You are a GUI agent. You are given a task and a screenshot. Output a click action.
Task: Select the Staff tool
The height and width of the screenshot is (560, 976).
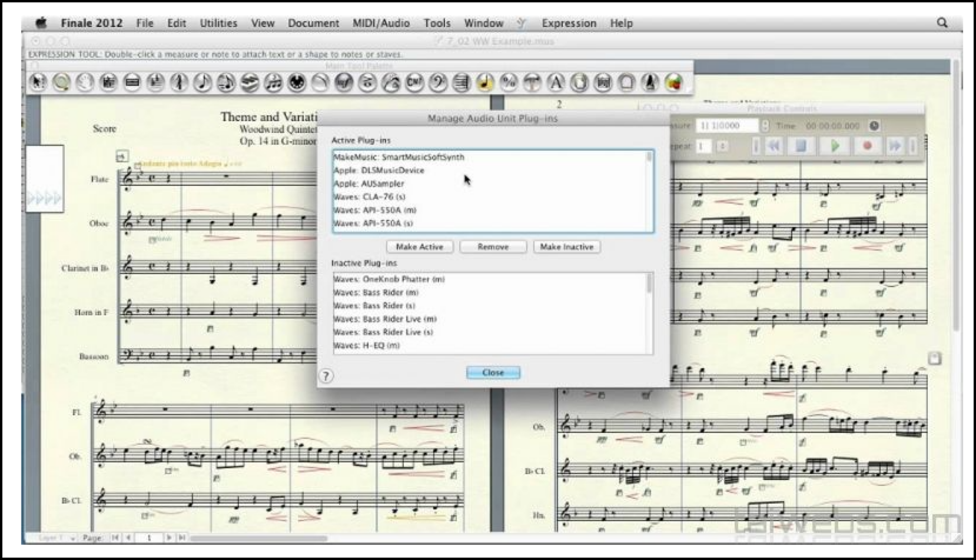[x=108, y=82]
